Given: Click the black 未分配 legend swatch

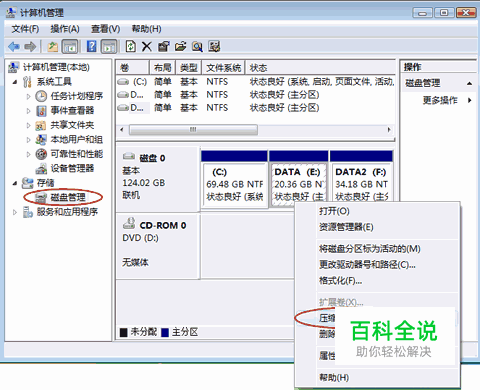Looking at the screenshot, I should click(124, 332).
